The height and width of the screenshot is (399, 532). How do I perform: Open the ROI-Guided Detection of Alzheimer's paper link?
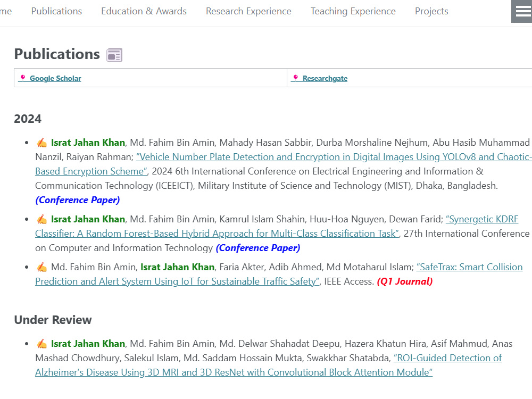[234, 372]
